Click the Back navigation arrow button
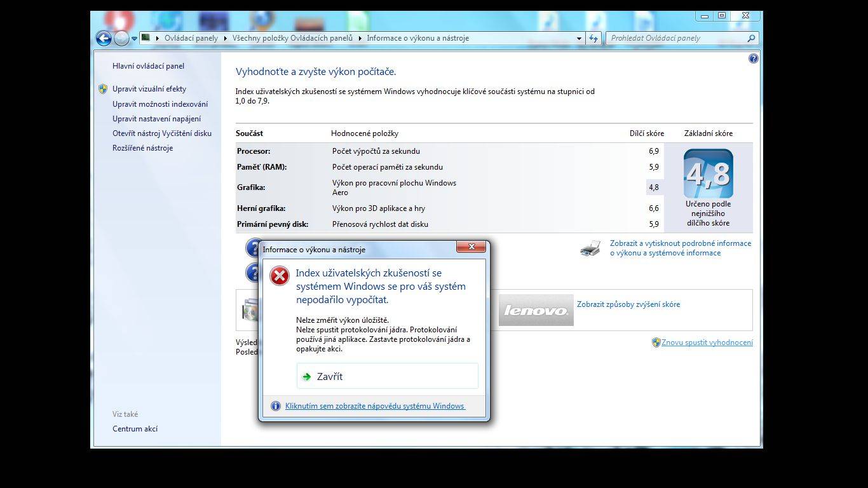Viewport: 868px width, 488px height. [x=104, y=38]
